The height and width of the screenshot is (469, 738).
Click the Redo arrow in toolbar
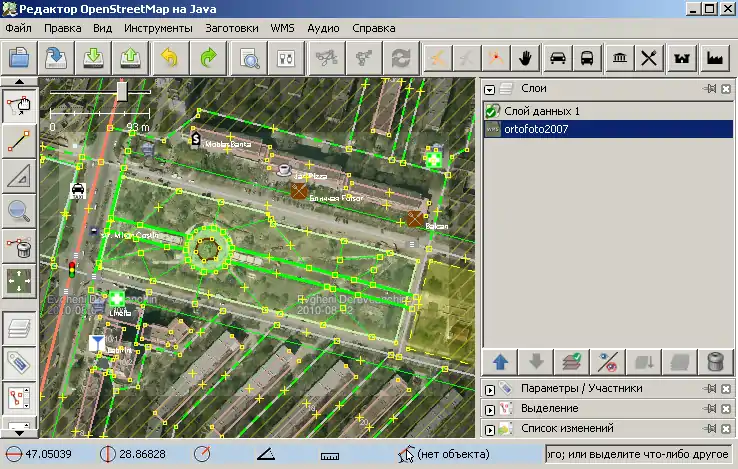[207, 57]
